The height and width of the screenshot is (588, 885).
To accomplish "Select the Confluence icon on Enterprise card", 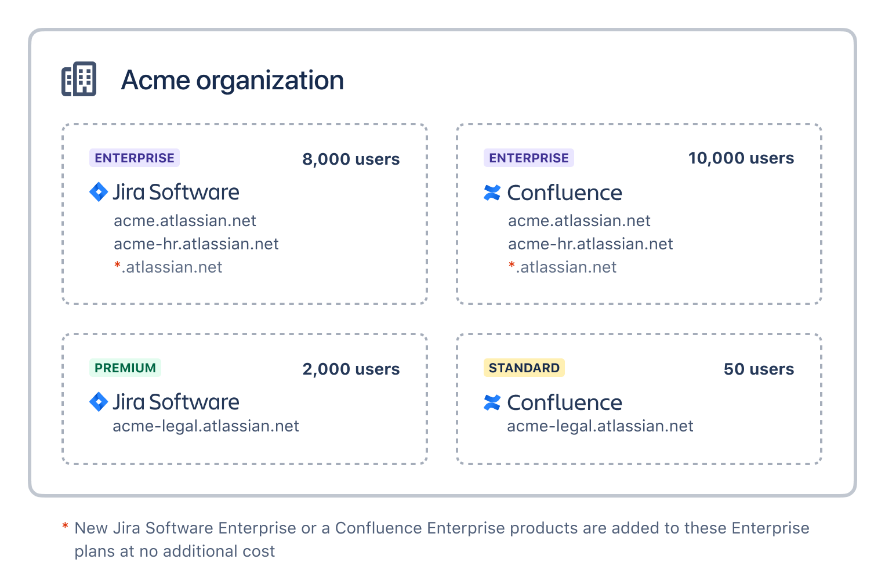I will click(492, 193).
